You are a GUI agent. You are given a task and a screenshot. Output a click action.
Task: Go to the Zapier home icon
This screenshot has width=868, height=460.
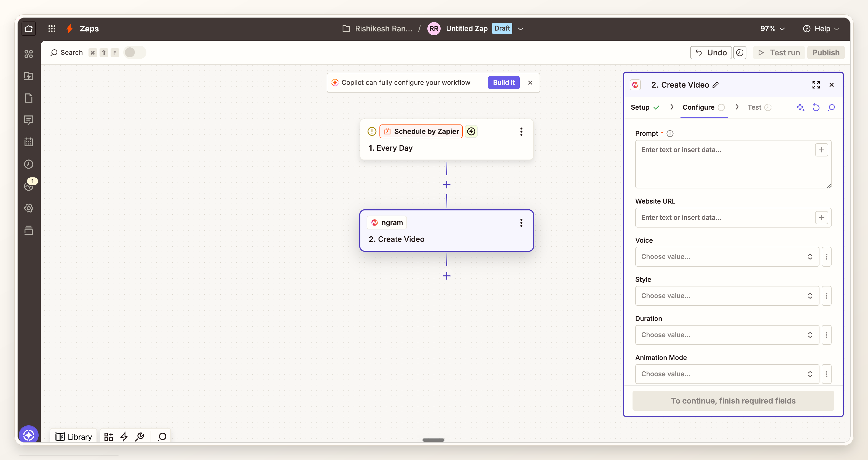pyautogui.click(x=29, y=29)
